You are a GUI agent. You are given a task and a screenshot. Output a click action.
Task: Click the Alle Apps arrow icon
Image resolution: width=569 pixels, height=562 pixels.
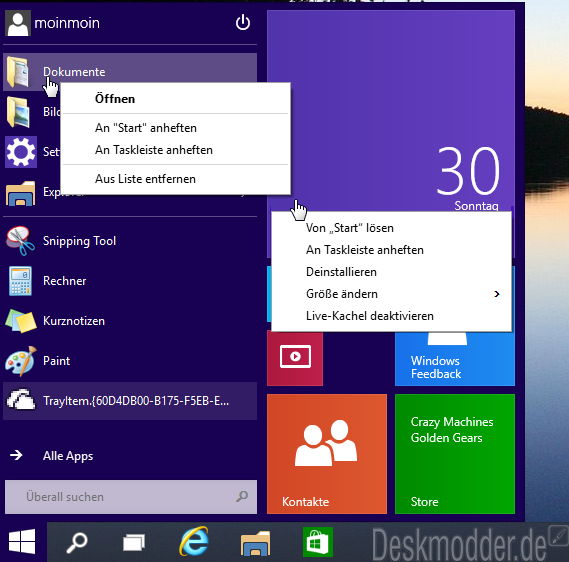point(16,455)
